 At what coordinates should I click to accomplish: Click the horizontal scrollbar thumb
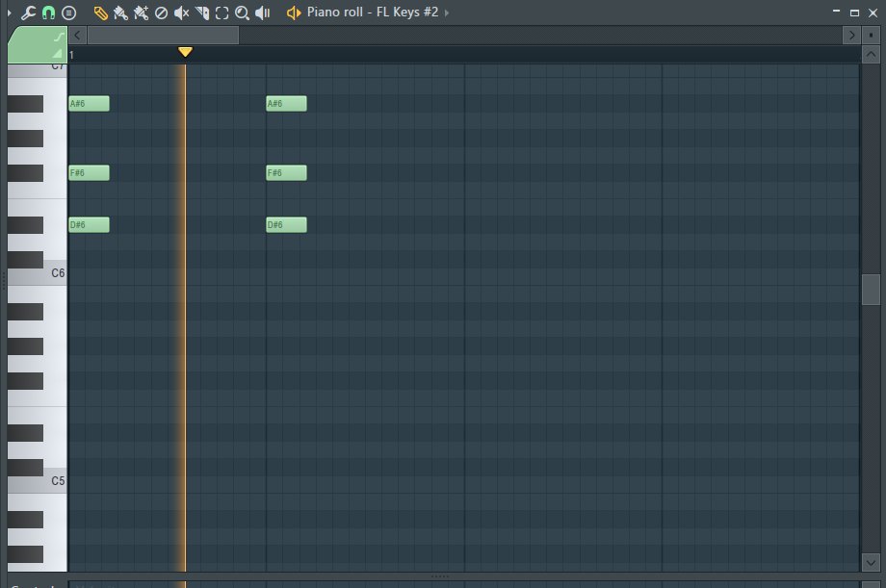tap(164, 35)
